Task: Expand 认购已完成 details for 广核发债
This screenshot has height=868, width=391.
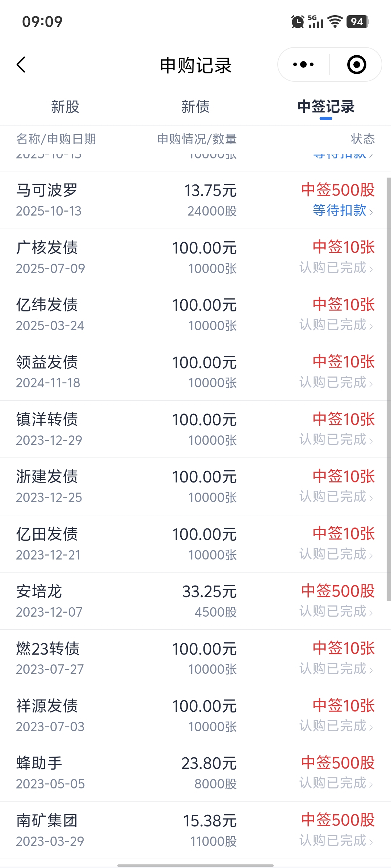Action: pyautogui.click(x=336, y=268)
